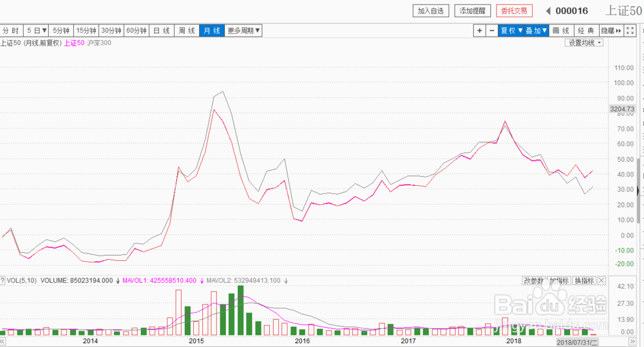Expand the 5日 period dropdown

point(37,31)
